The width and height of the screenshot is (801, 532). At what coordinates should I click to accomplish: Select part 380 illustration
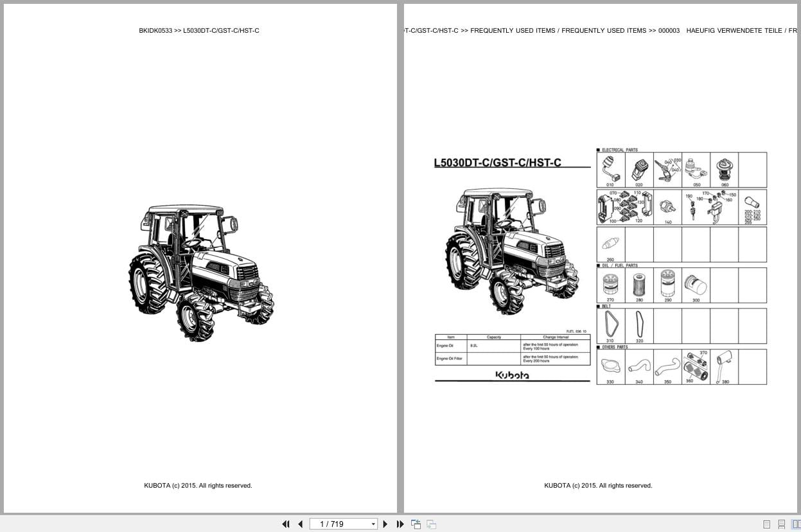click(725, 366)
